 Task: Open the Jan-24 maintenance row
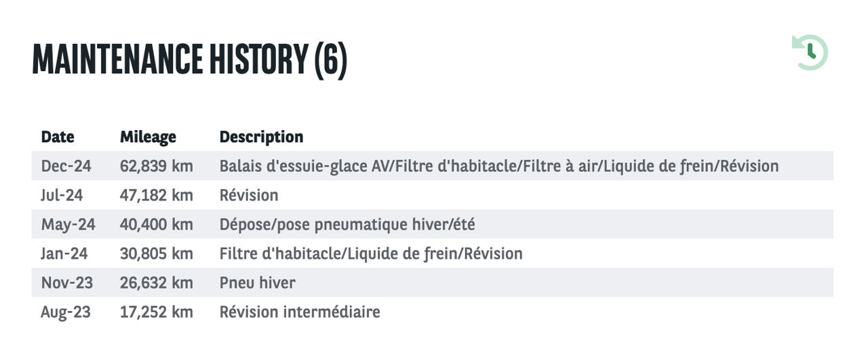[433, 253]
